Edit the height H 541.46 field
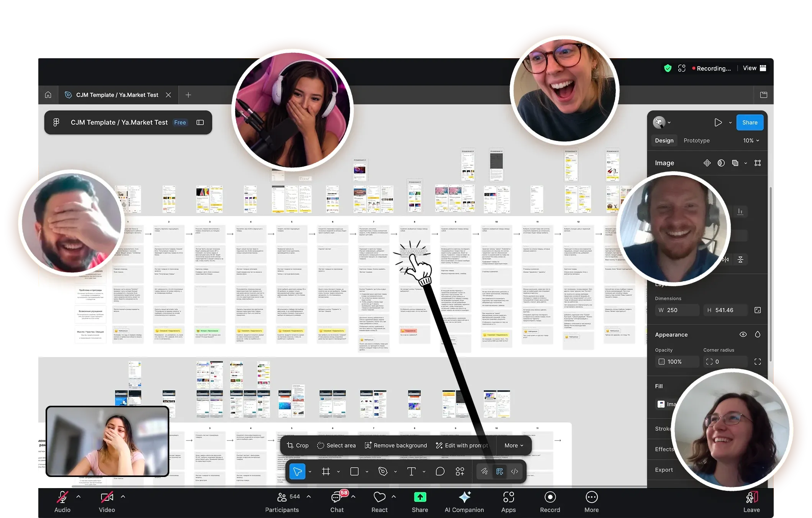This screenshot has height=518, width=812. pos(725,310)
